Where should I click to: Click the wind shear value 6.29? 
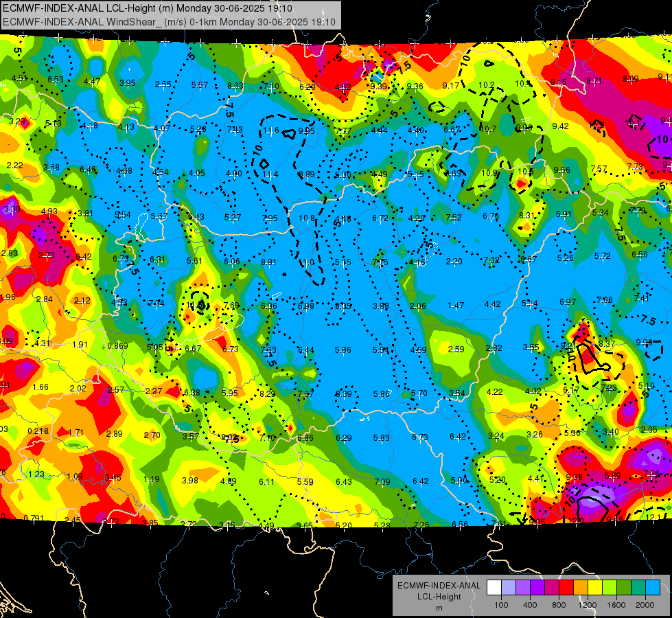[x=344, y=438]
